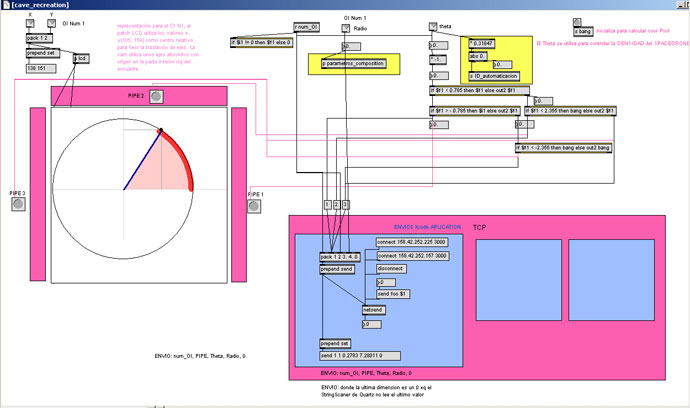Select the 's ID_automatizacion' object
Screen dimensions: 690x408
click(x=492, y=75)
